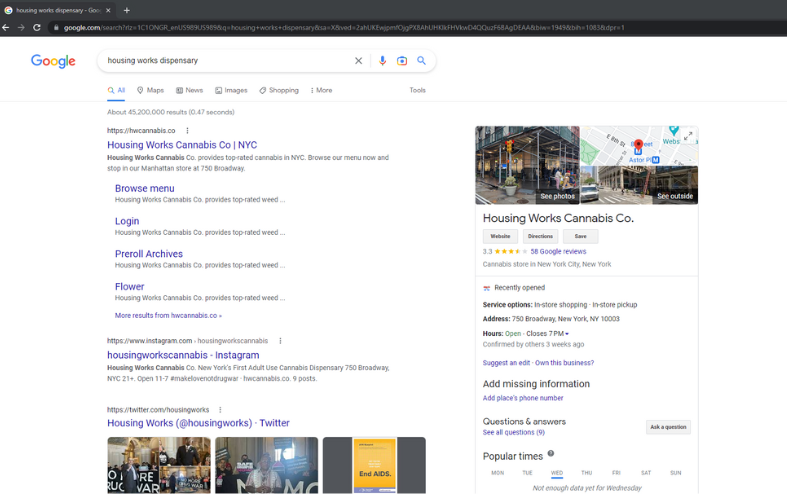Open housingworkscannabis - Instagram result

tap(183, 355)
